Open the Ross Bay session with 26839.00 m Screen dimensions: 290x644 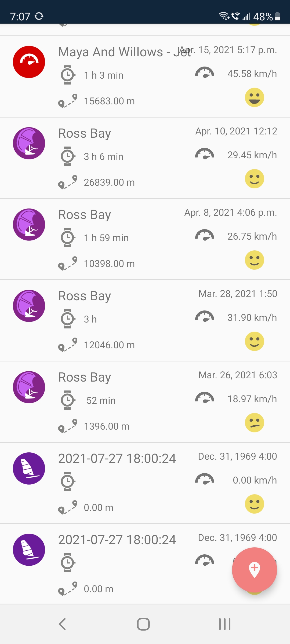tap(85, 133)
